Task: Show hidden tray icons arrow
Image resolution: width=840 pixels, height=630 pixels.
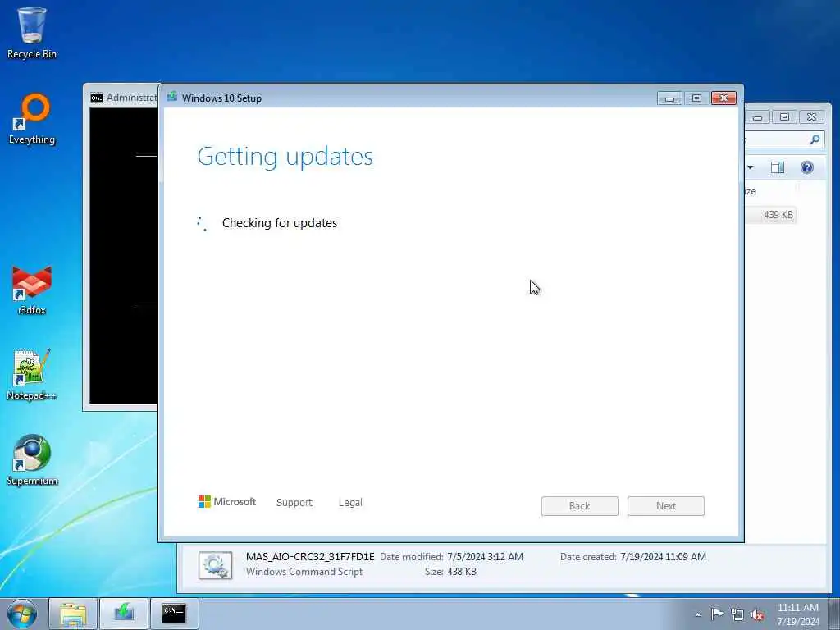Action: (697, 614)
